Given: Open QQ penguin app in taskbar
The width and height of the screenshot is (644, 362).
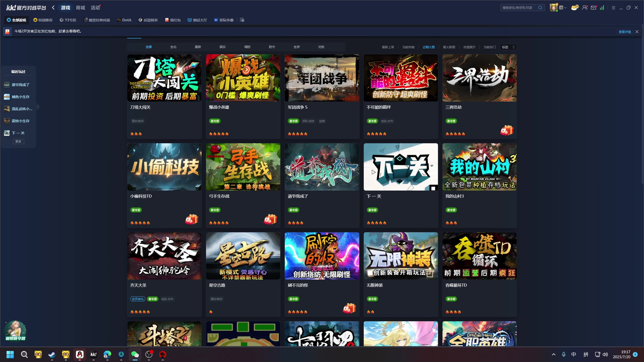Looking at the screenshot, I should [x=80, y=354].
